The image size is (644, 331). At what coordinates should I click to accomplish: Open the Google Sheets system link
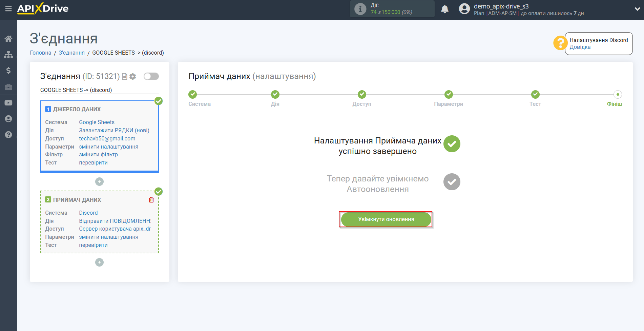pos(97,122)
